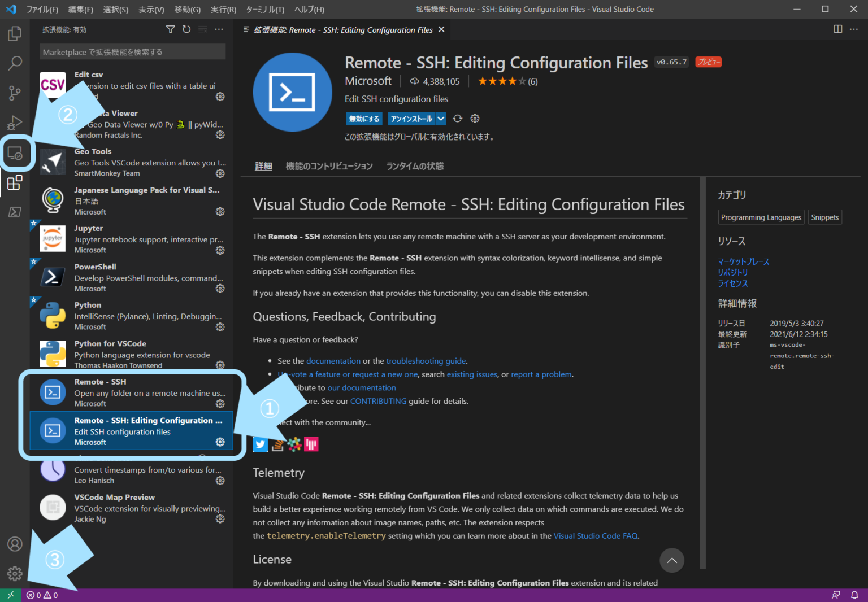Open the Run and Debug view
The image size is (868, 602).
[x=15, y=123]
